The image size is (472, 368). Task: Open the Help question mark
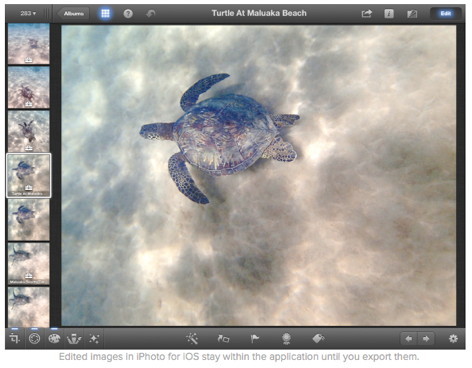pos(128,13)
